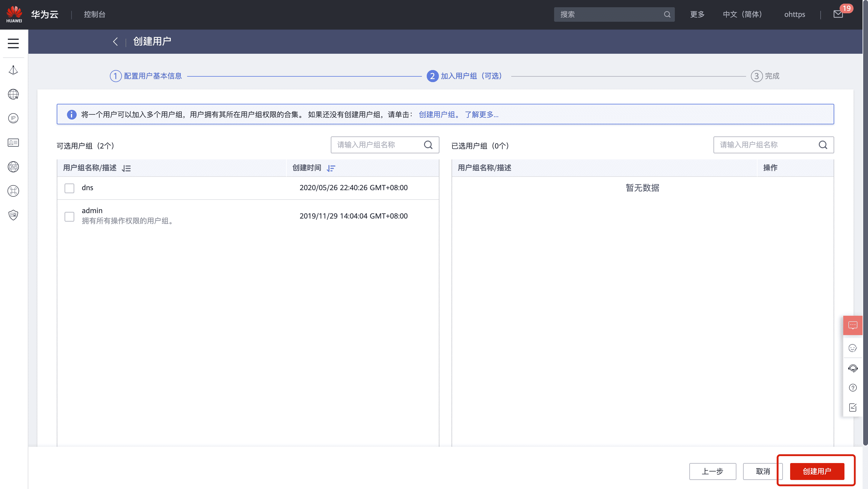Open the globe website icon in the sidebar
Viewport: 868px width, 489px height.
(x=13, y=94)
